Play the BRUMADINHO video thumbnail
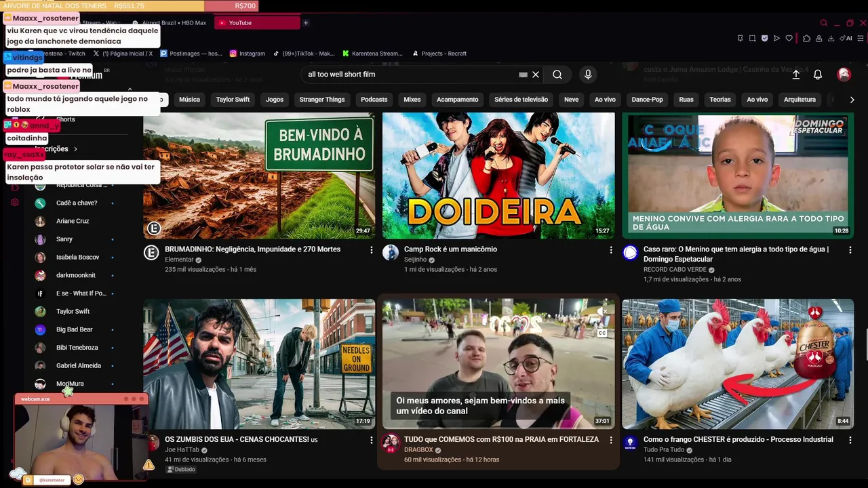This screenshot has width=868, height=488. pos(259,176)
